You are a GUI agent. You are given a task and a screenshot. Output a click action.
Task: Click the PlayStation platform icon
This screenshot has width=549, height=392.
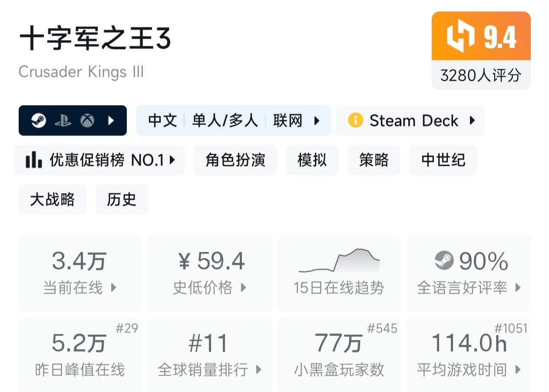pyautogui.click(x=63, y=121)
